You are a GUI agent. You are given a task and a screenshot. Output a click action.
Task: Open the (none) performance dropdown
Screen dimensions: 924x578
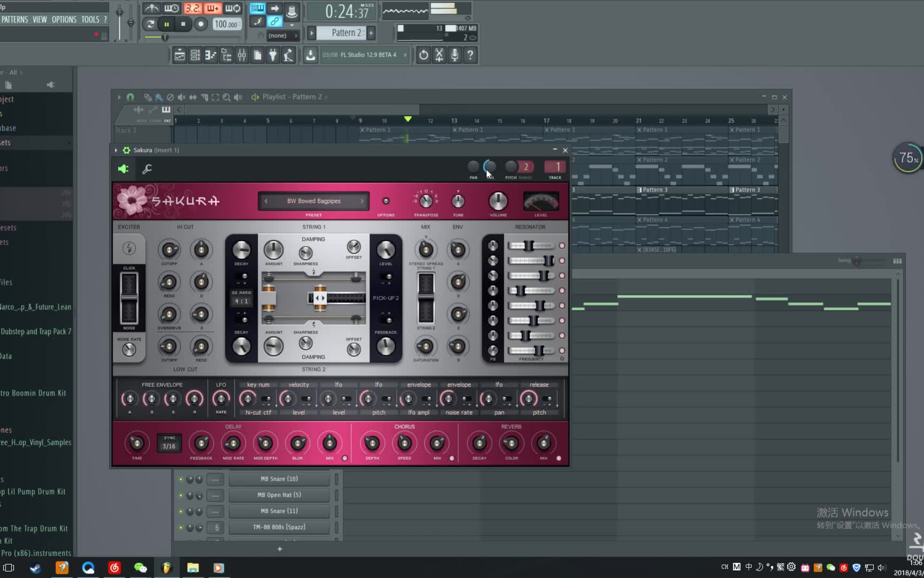point(282,35)
